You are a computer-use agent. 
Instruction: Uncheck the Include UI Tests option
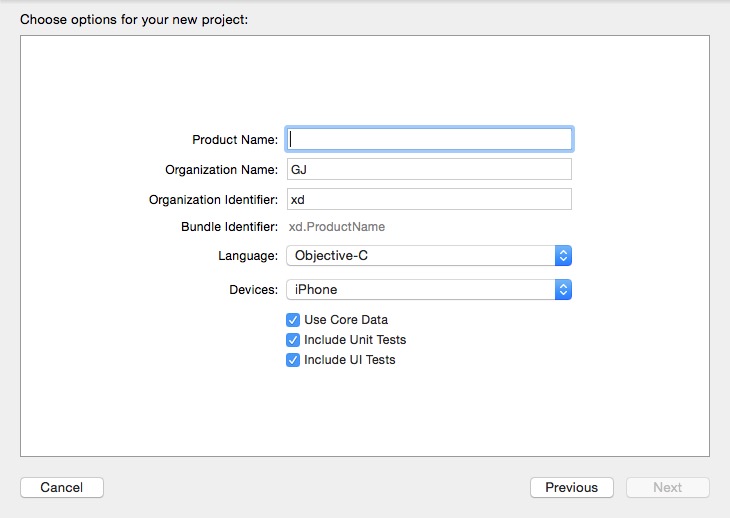pyautogui.click(x=293, y=360)
